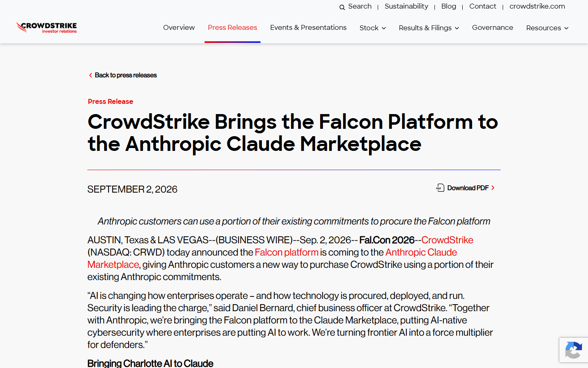Click the red Press Release label
Viewport: 588px width, 368px height.
pyautogui.click(x=110, y=101)
